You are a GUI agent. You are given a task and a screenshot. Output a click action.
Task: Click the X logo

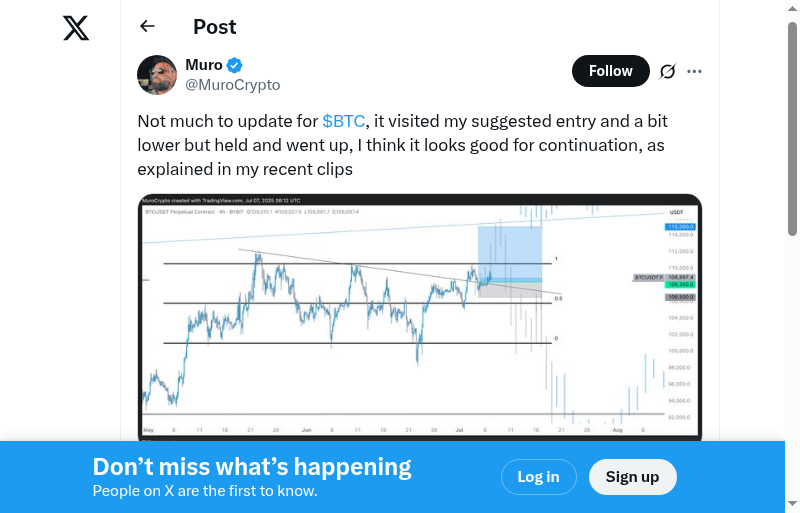point(76,28)
